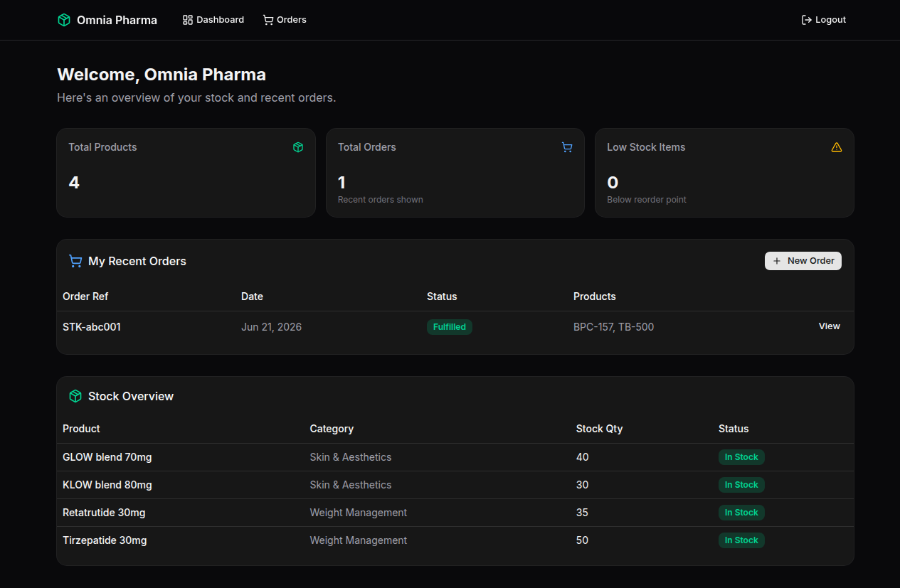Click the Dashboard grid icon in navbar
The image size is (900, 588).
(x=188, y=20)
